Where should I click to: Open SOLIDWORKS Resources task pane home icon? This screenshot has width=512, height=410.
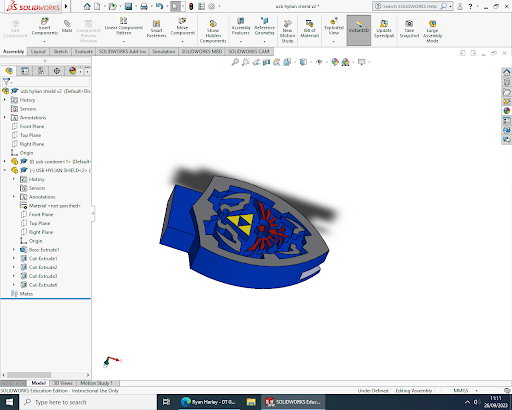(507, 72)
